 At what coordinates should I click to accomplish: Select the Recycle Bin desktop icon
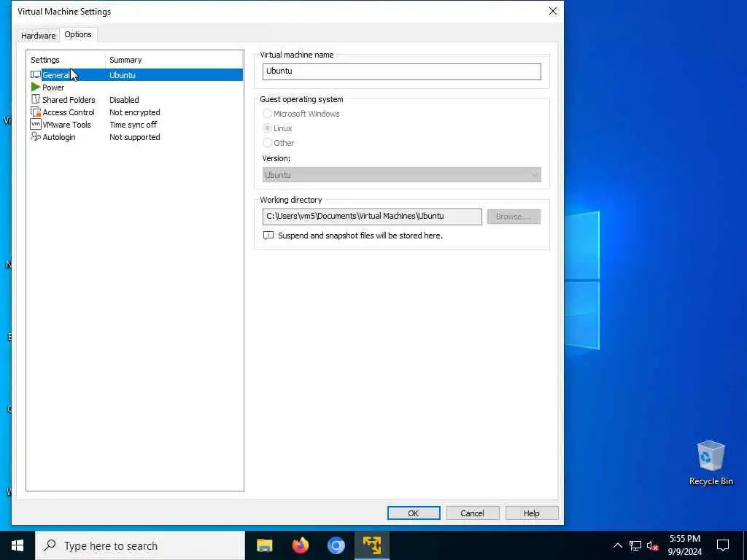(711, 463)
